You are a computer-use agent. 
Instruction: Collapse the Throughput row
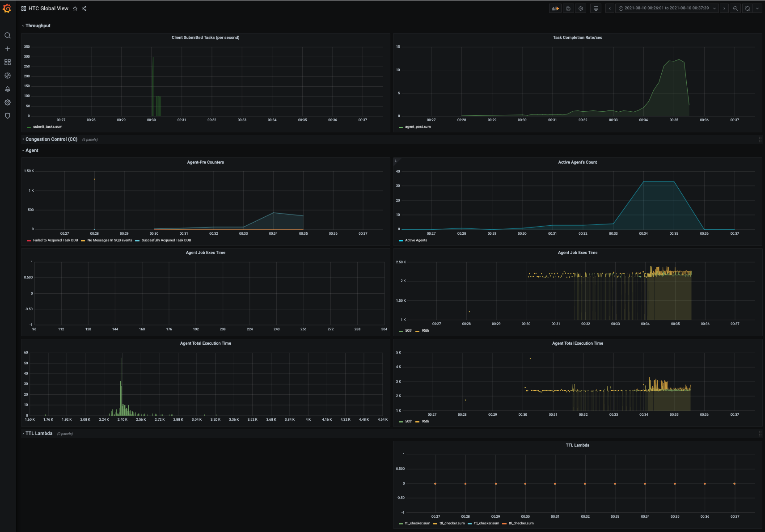pos(38,26)
